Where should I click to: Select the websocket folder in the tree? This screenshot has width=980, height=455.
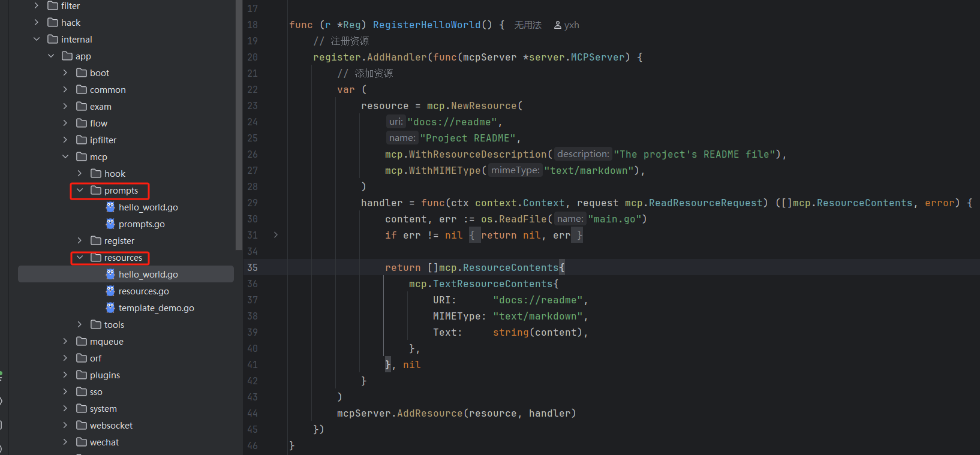pos(111,425)
